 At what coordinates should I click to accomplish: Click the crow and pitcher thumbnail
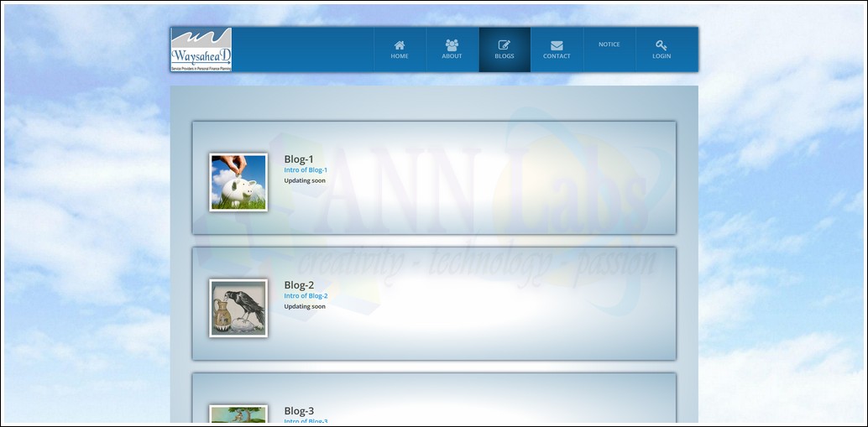(x=238, y=308)
